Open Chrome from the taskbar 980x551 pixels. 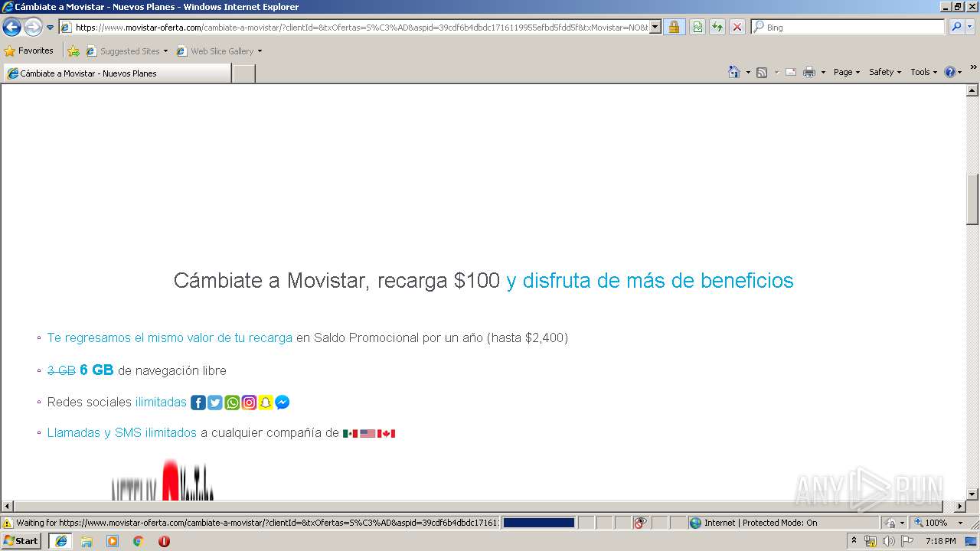[x=138, y=541]
